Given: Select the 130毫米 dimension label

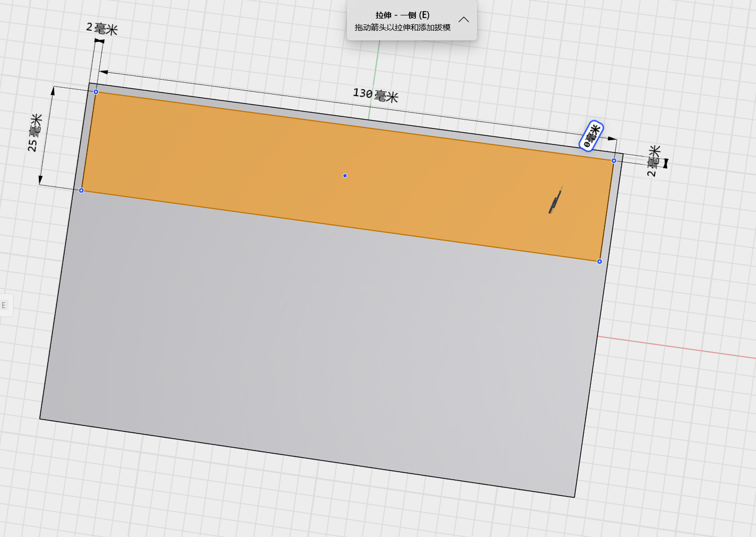Looking at the screenshot, I should coord(376,95).
